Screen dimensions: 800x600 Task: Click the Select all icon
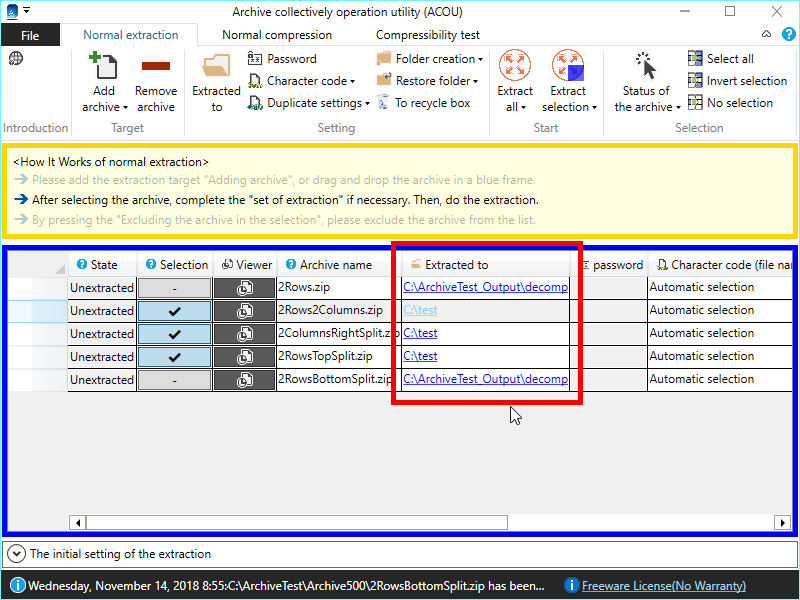coord(696,59)
